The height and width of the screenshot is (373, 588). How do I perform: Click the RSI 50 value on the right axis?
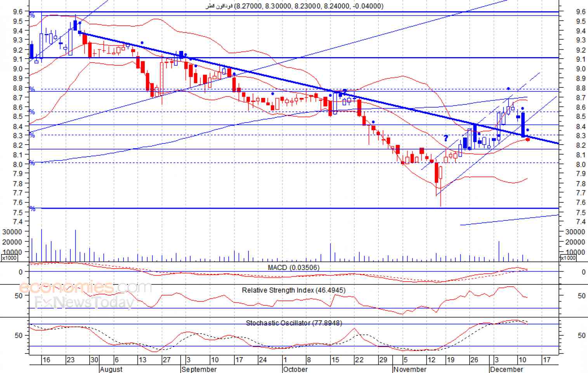click(x=581, y=296)
